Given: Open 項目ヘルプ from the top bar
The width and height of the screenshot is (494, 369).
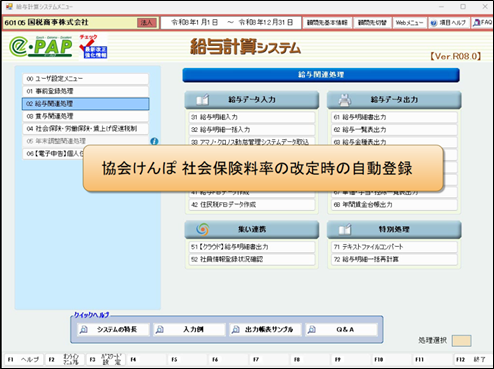Looking at the screenshot, I should click(449, 23).
